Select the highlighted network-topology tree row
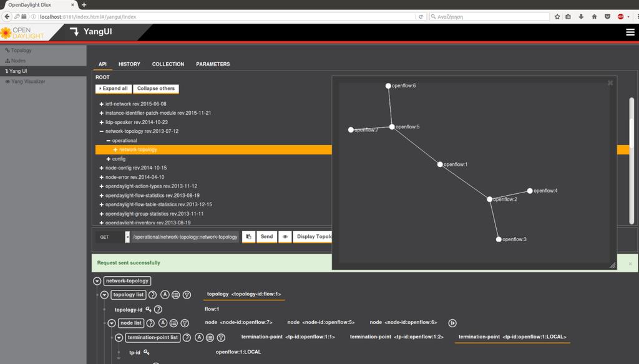Image resolution: width=639 pixels, height=364 pixels. (x=213, y=150)
